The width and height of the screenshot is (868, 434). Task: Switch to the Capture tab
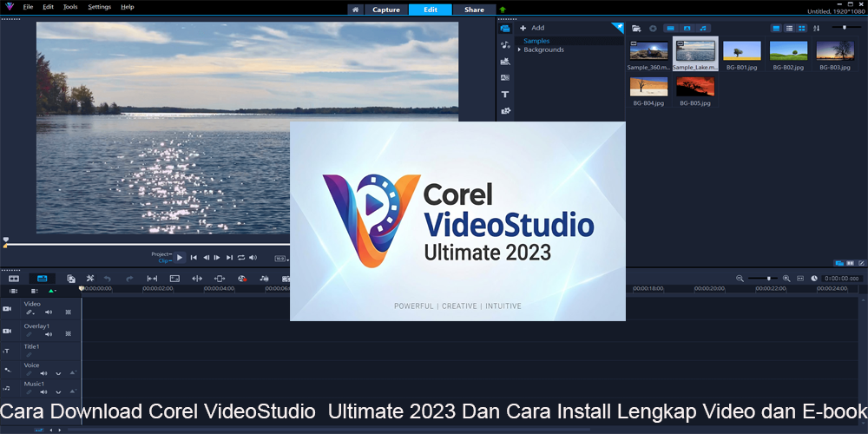386,10
